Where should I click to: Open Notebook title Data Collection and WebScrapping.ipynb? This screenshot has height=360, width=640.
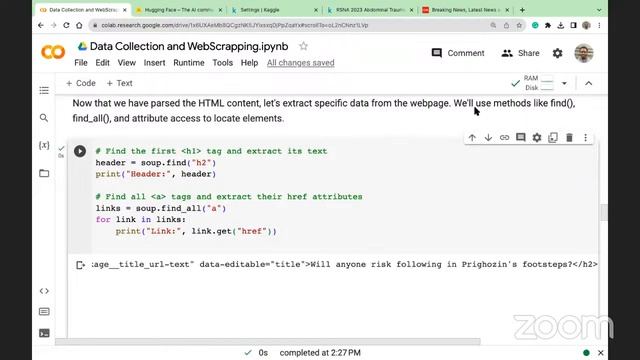tap(189, 47)
